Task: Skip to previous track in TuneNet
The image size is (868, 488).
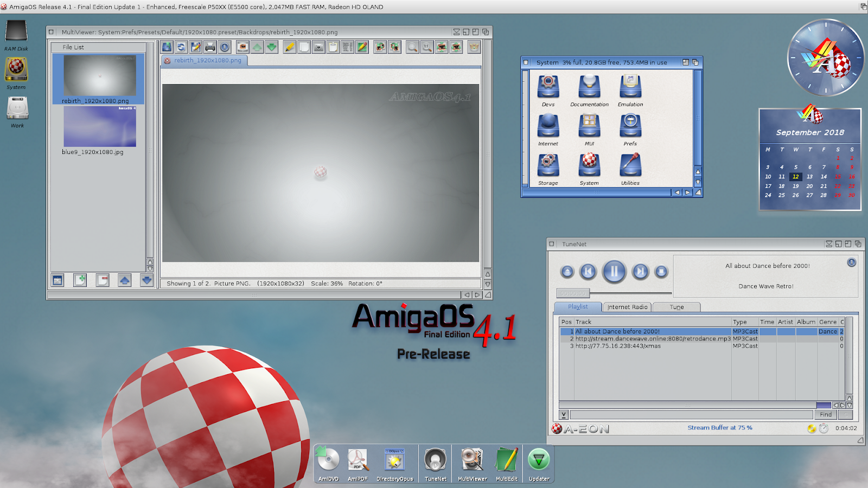Action: [588, 272]
